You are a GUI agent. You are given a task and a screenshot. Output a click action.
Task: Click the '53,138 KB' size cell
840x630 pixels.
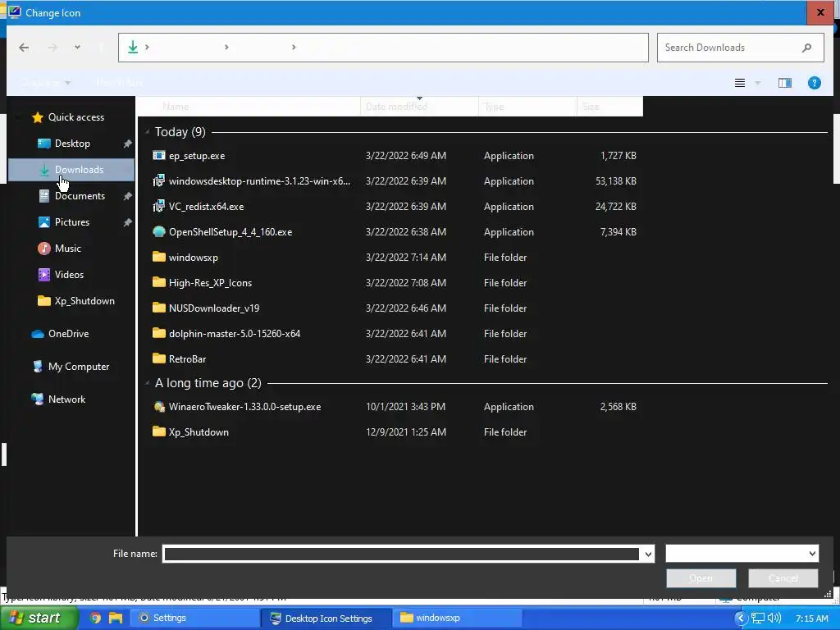615,181
